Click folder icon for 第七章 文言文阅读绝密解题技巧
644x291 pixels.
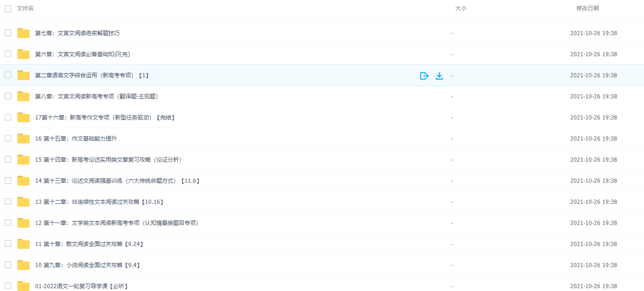pyautogui.click(x=23, y=33)
